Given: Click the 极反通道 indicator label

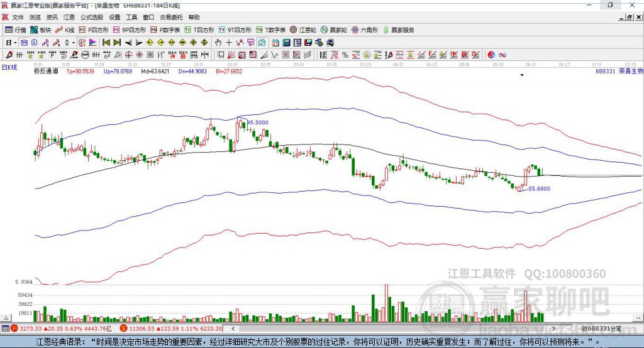Looking at the screenshot, I should [46, 72].
